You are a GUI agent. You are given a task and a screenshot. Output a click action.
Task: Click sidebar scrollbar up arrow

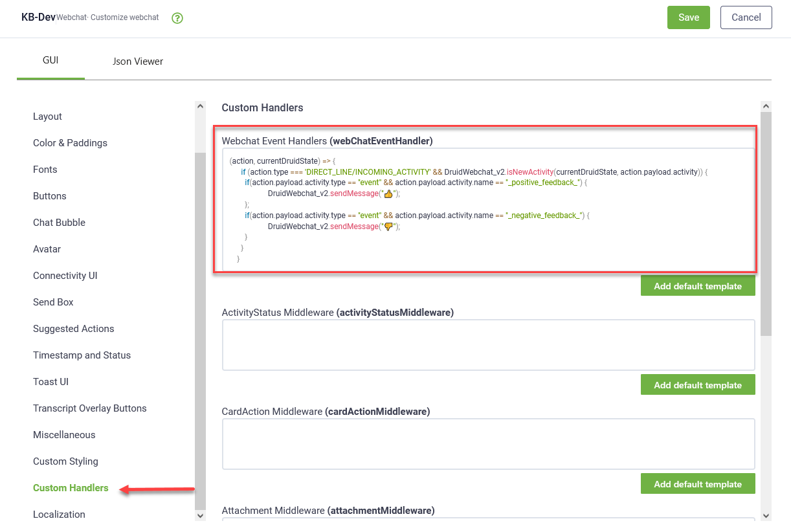[x=200, y=106]
